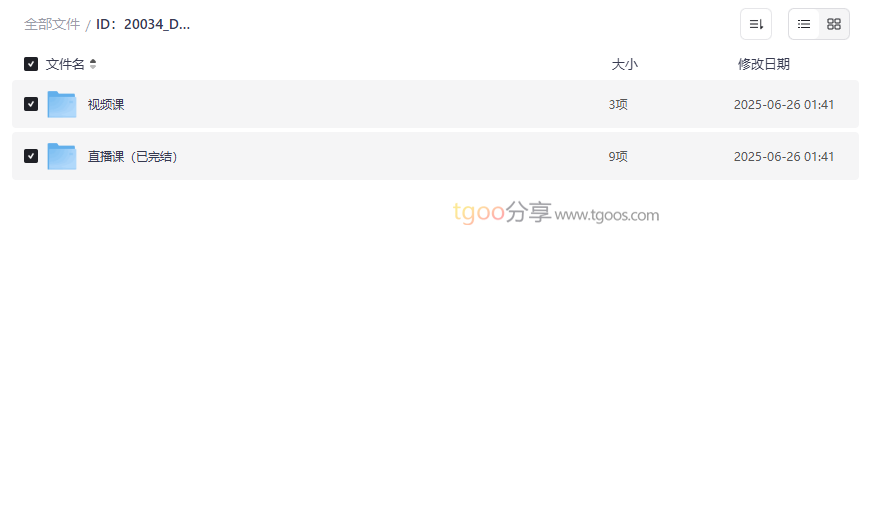The image size is (874, 514).
Task: Click the www.tgoos.com watermark text
Action: click(607, 215)
